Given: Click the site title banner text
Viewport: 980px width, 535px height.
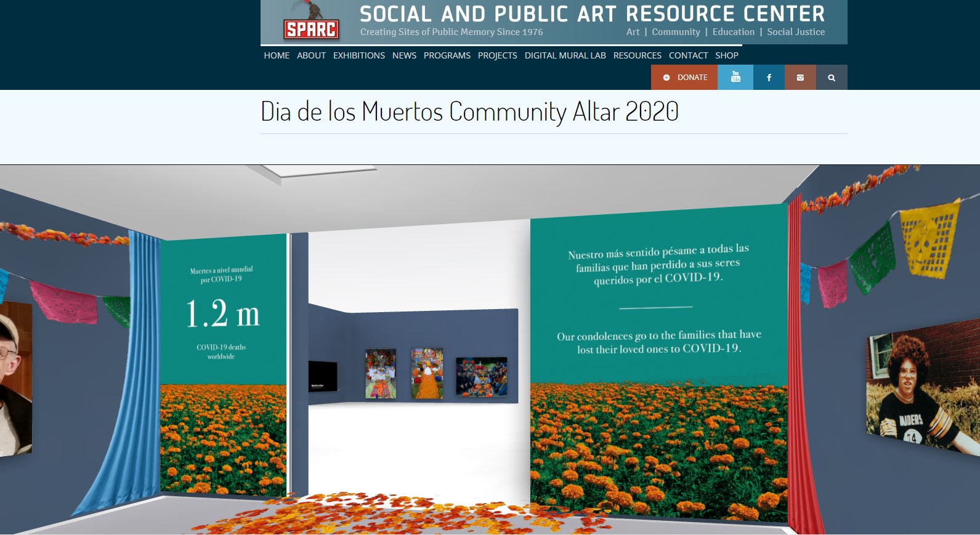Looking at the screenshot, I should coord(591,14).
